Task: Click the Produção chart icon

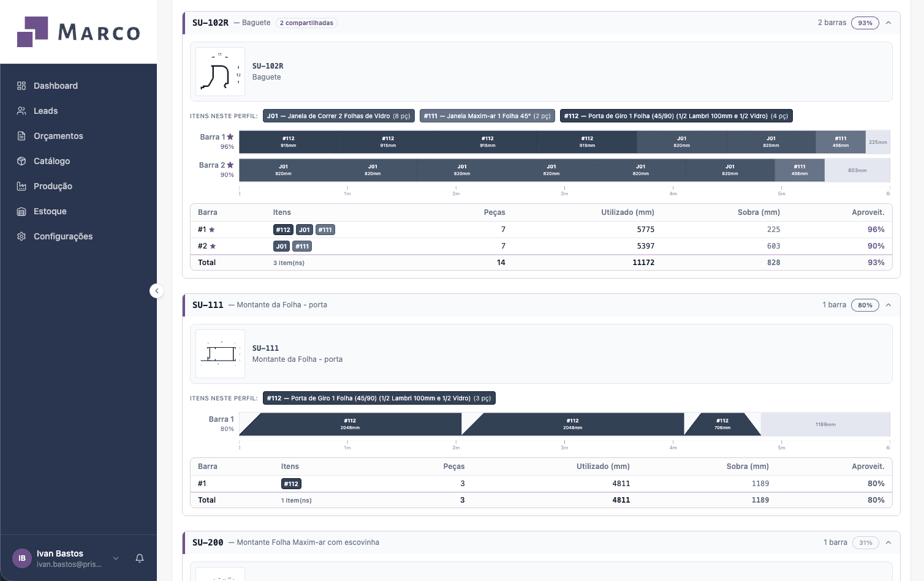Action: pos(21,186)
